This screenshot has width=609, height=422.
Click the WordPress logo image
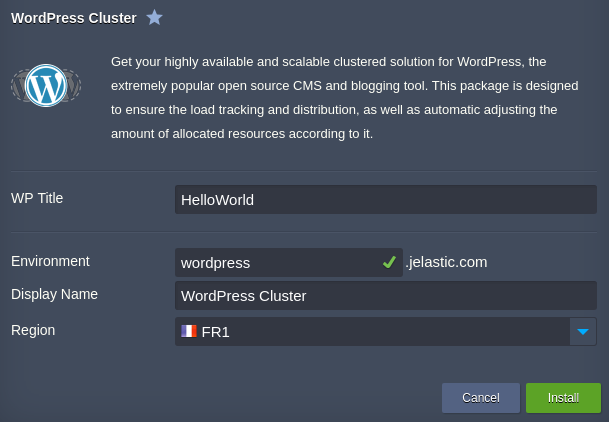[x=45, y=86]
